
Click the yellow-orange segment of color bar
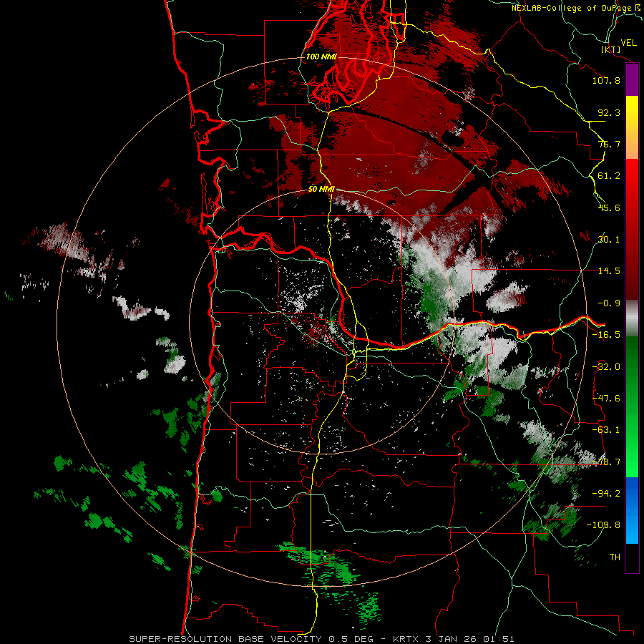pos(632,127)
